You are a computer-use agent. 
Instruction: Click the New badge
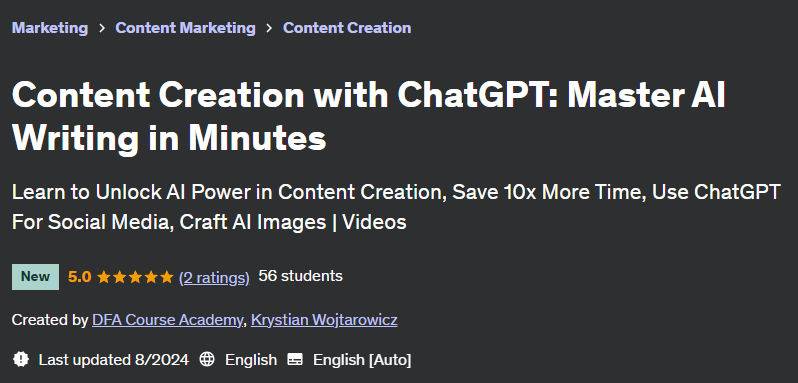click(x=35, y=277)
